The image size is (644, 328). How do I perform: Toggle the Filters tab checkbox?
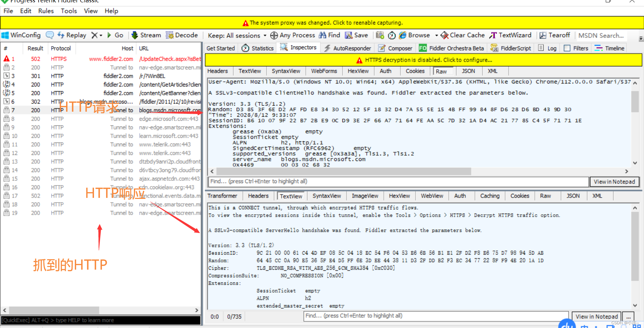[x=567, y=48]
